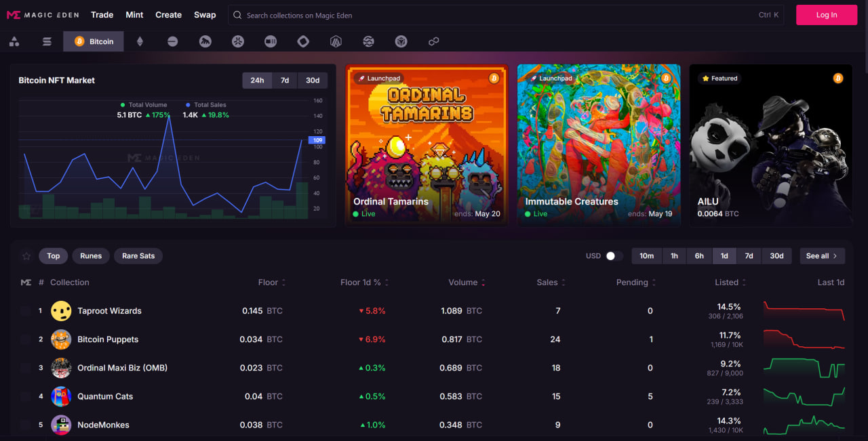This screenshot has width=868, height=441.
Task: Click the NodeMonkes avatar
Action: (x=61, y=425)
